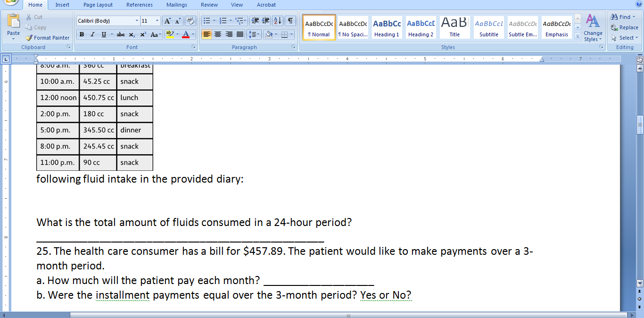Screen dimensions: 644x318
Task: Open the Change Case menu
Action: tap(156, 34)
